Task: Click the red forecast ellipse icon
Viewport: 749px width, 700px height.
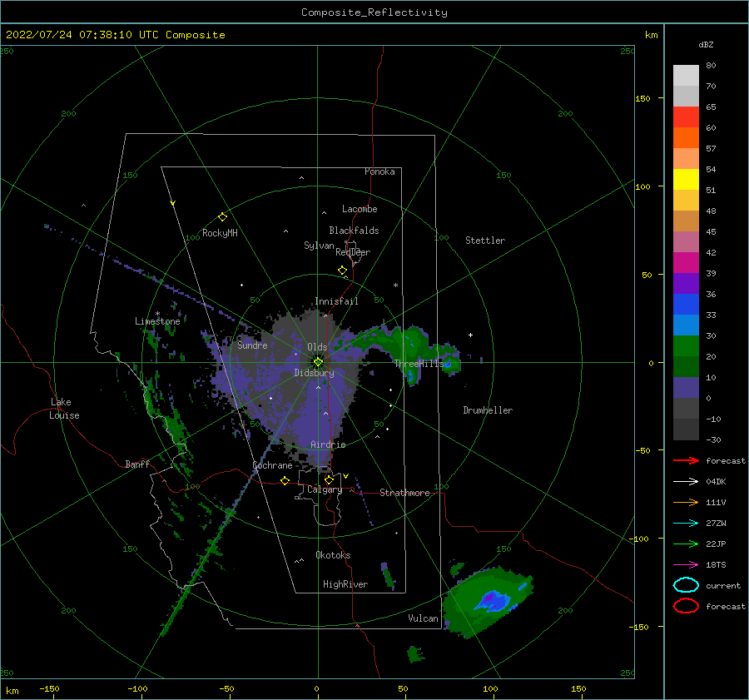Action: click(x=686, y=606)
